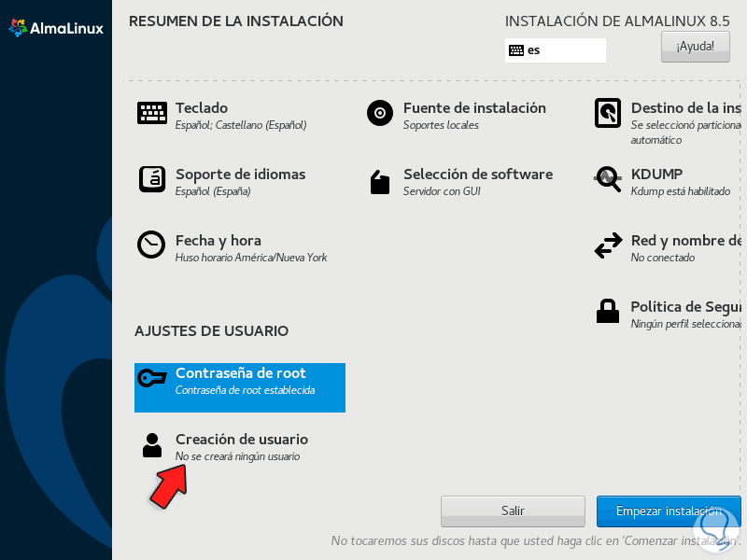The height and width of the screenshot is (560, 747).
Task: Open the Política de Seguridad padlock icon
Action: pos(608,311)
